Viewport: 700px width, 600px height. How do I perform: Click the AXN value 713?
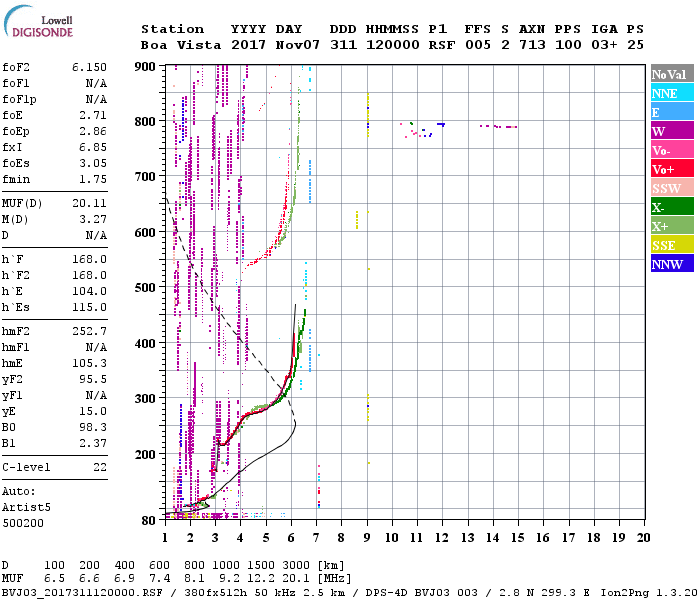(532, 45)
